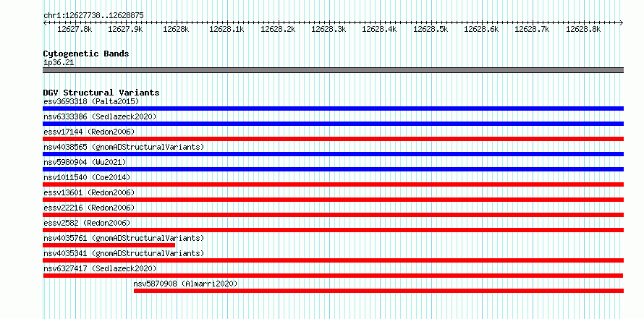644x319 pixels.
Task: Select the short red bar under nsv4035761
Action: pos(109,245)
